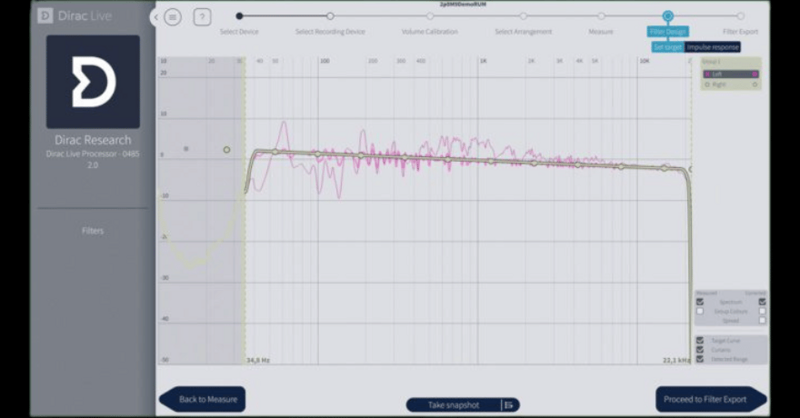Click the Select Device step circle
The height and width of the screenshot is (418, 800).
click(239, 16)
